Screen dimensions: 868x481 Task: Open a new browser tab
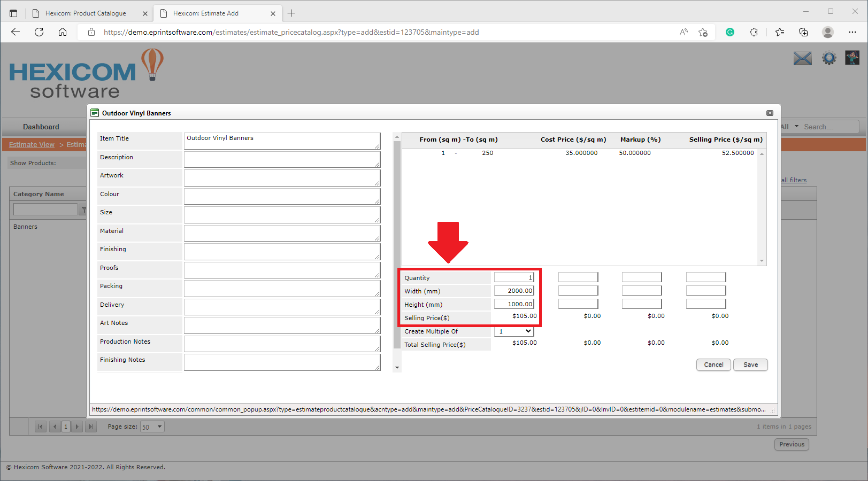[291, 13]
